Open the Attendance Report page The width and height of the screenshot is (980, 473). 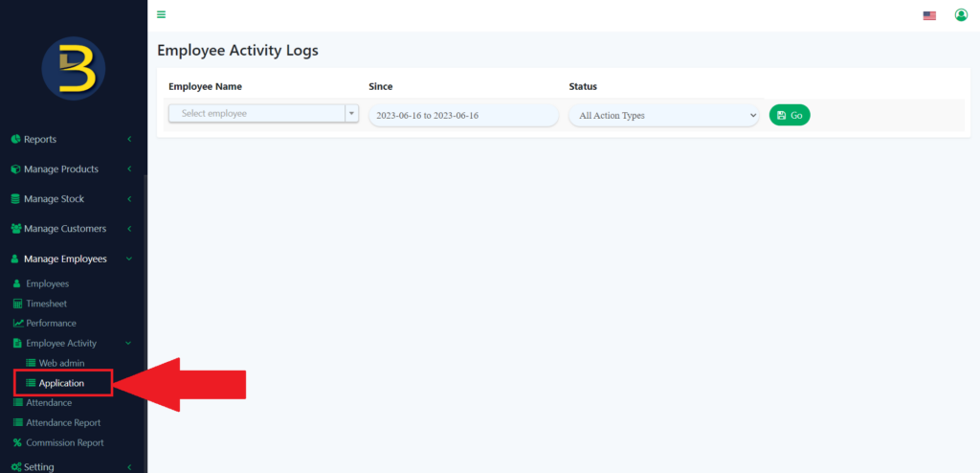pyautogui.click(x=62, y=422)
